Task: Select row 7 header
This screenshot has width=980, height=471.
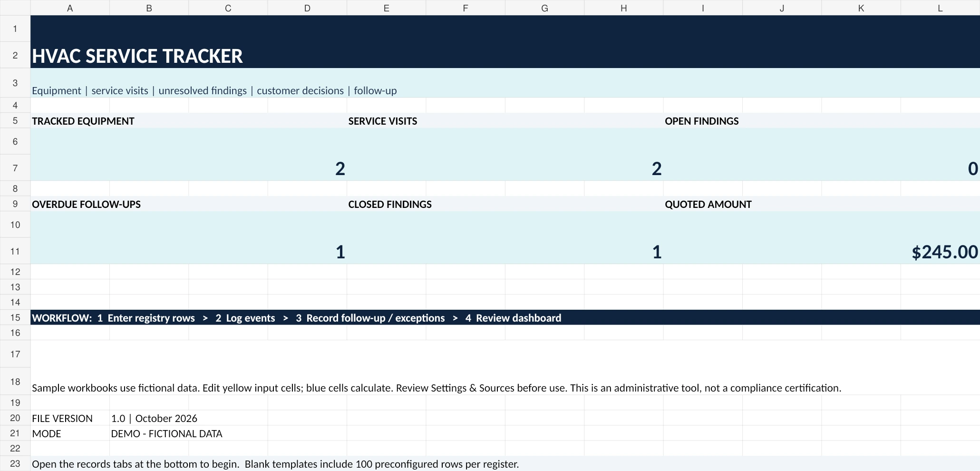Action: click(15, 168)
